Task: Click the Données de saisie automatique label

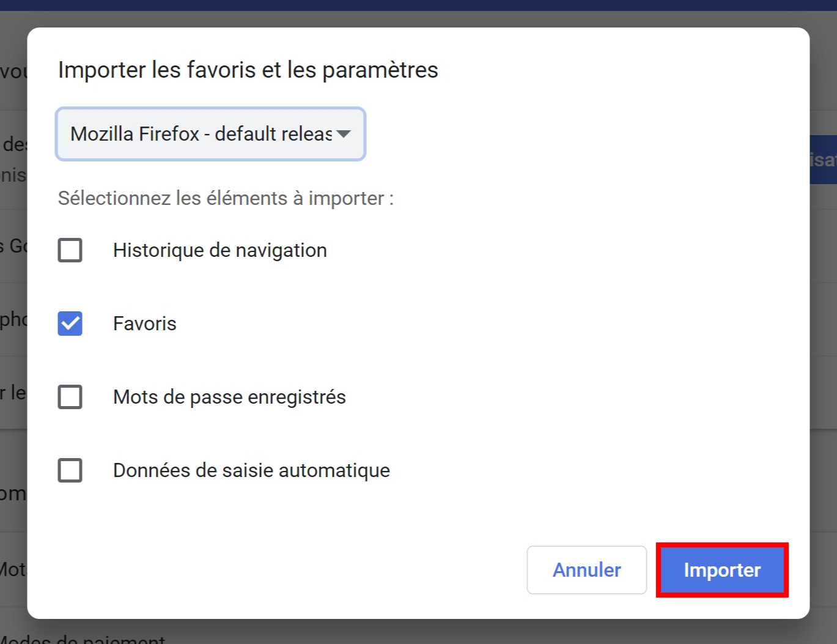Action: [251, 470]
